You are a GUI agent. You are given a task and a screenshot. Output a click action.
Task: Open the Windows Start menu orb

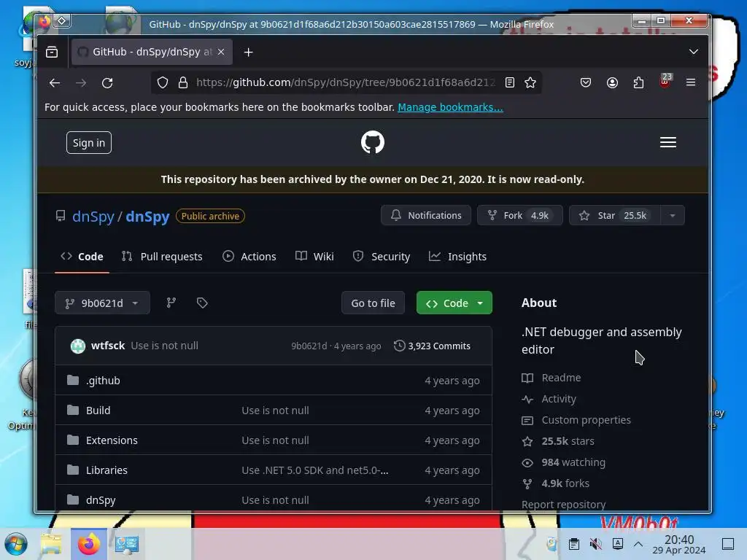coord(16,544)
